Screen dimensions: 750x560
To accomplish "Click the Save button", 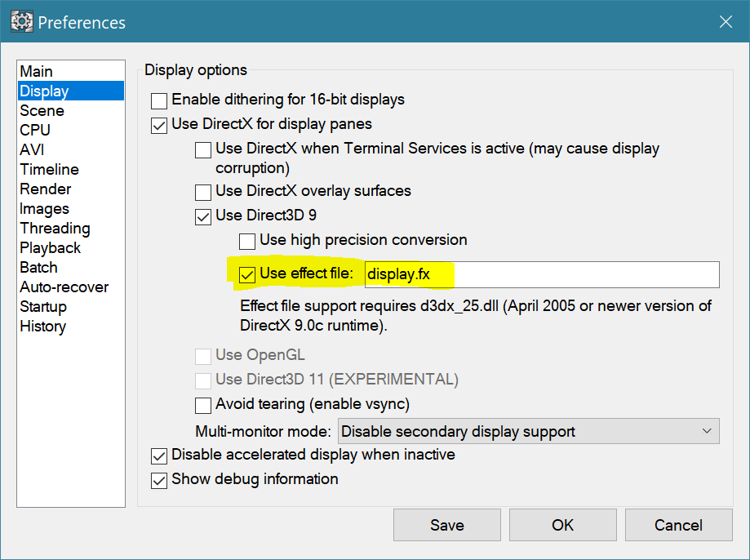I will 446,525.
